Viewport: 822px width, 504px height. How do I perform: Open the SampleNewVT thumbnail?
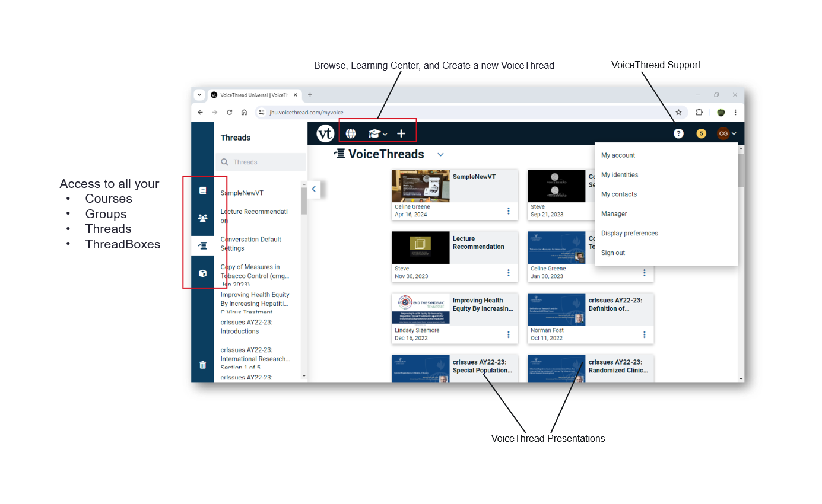coord(421,186)
